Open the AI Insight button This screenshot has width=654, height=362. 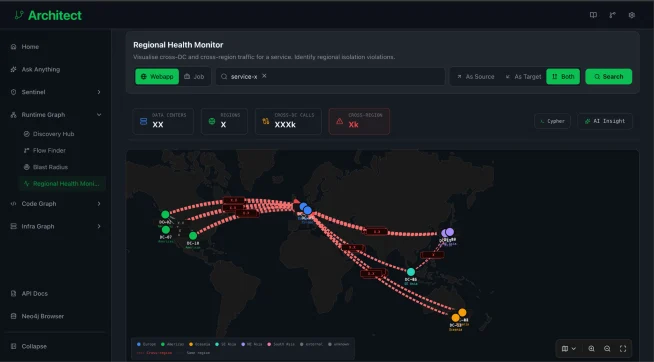605,121
